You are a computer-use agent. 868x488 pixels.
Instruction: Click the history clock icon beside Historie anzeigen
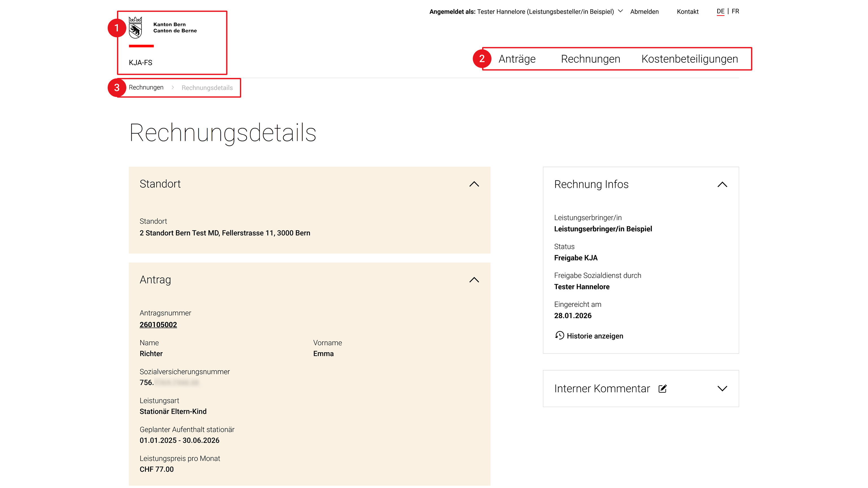pyautogui.click(x=559, y=335)
